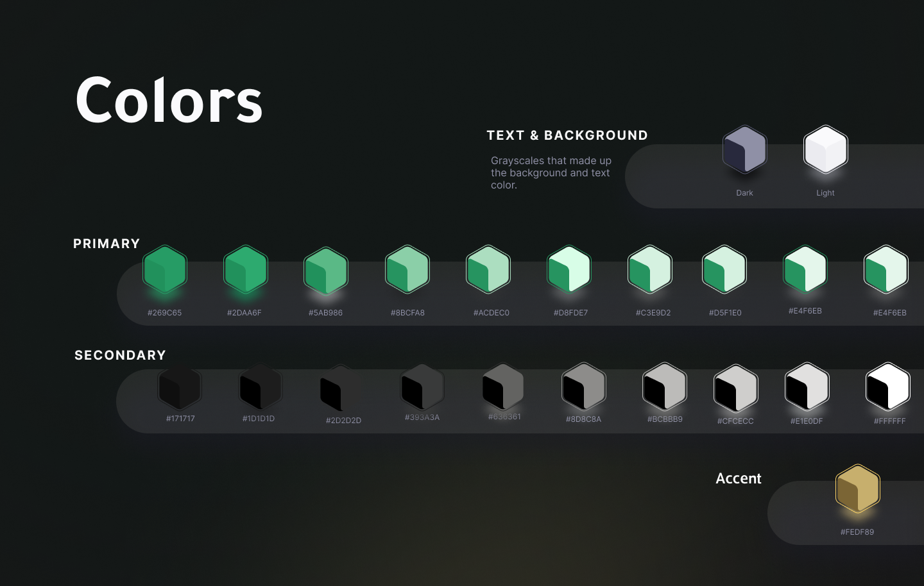Select the swatch labeled #393A3A

click(422, 387)
